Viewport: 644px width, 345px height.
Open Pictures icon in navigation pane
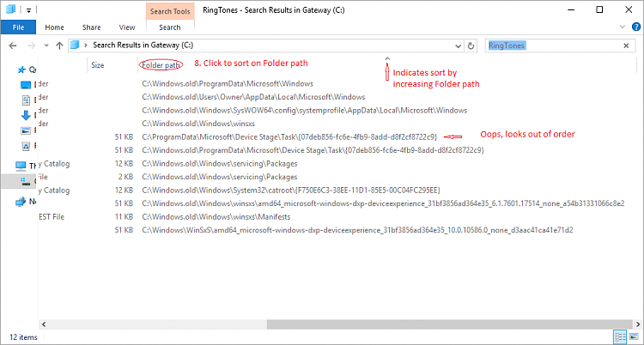[x=26, y=130]
